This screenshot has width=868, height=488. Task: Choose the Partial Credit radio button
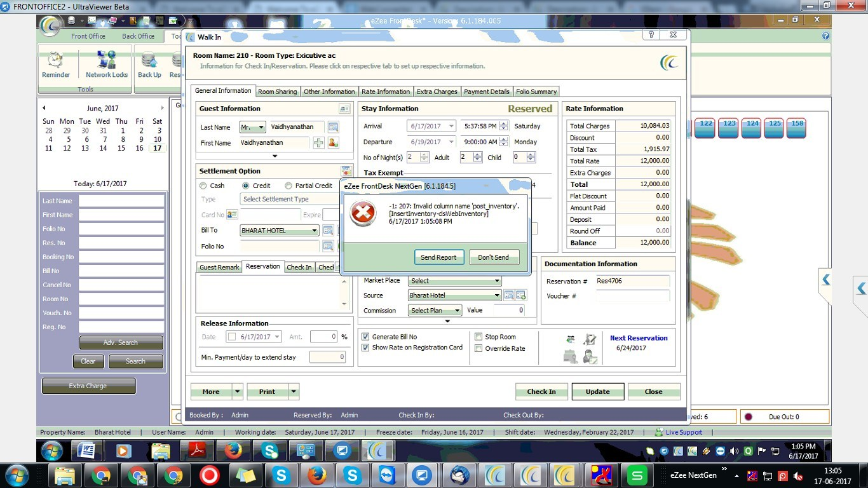pos(288,186)
